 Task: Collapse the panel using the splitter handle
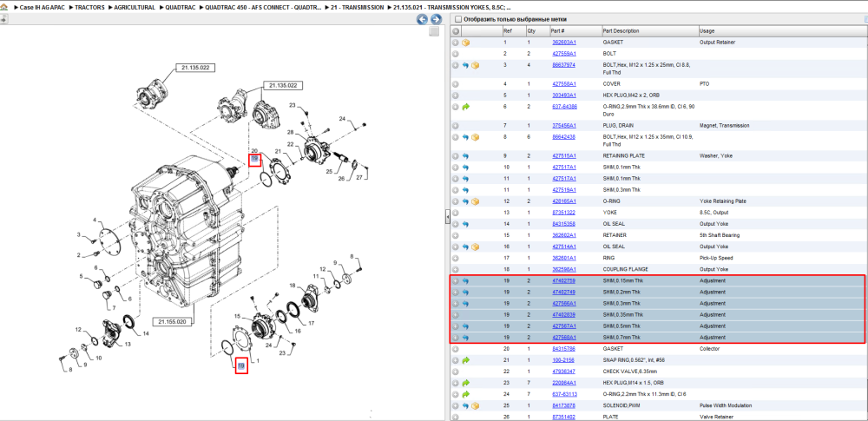pyautogui.click(x=447, y=217)
